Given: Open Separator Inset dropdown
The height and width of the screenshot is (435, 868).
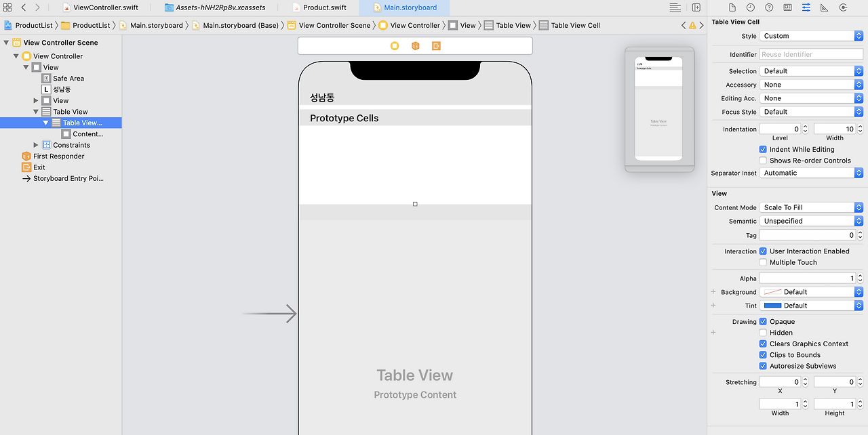Looking at the screenshot, I should (811, 173).
